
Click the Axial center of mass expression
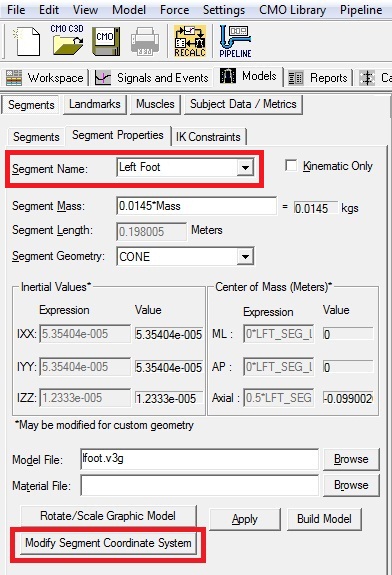[278, 398]
